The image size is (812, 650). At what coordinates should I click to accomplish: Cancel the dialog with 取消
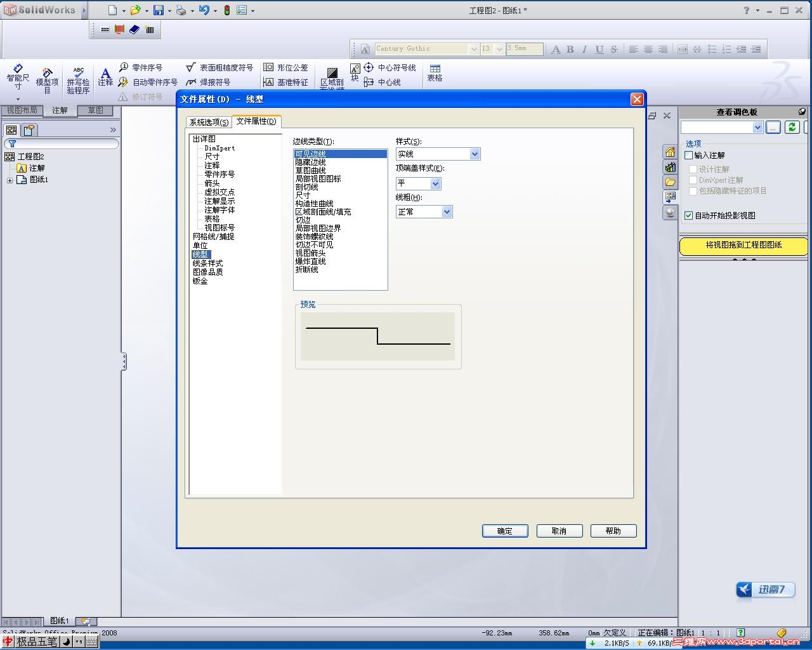click(559, 531)
